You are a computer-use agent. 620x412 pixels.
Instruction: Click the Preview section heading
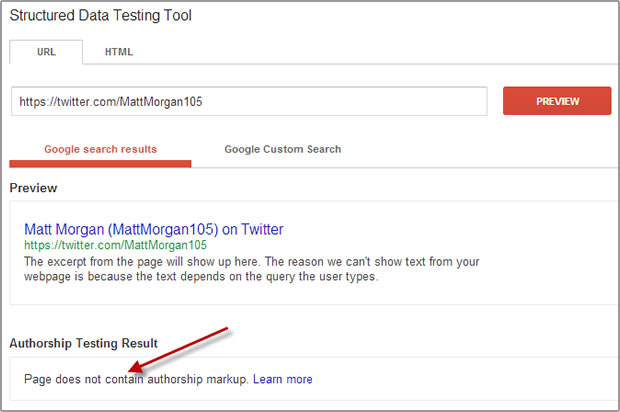pyautogui.click(x=33, y=188)
